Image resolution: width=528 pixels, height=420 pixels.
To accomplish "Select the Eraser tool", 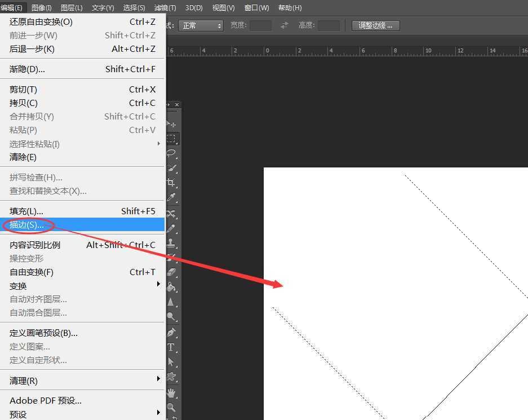I will (x=172, y=272).
